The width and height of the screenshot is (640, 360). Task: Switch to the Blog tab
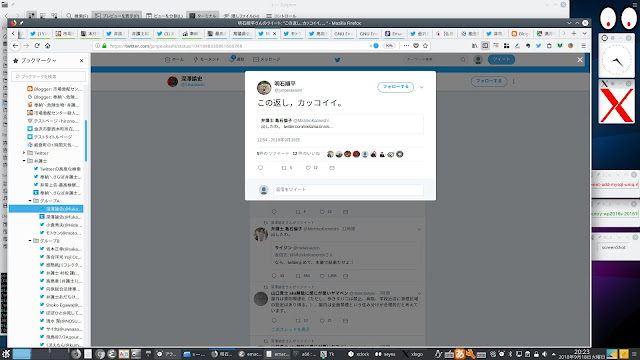click(520, 34)
